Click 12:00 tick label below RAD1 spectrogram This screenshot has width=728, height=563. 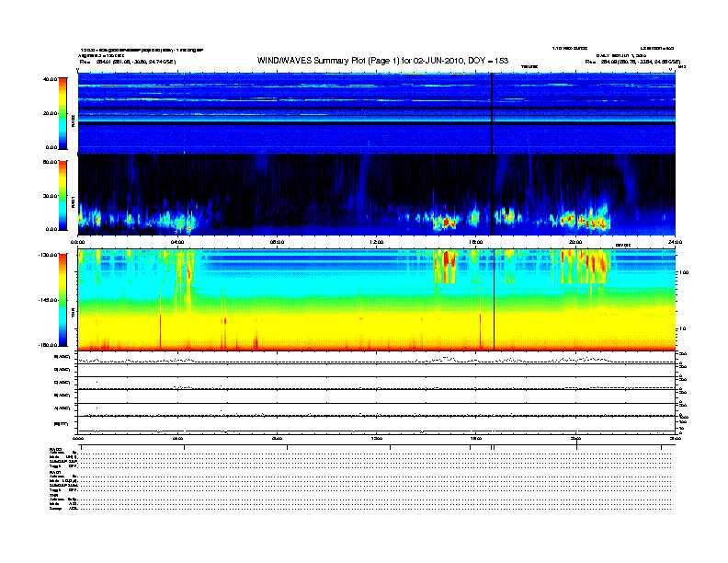click(x=377, y=242)
